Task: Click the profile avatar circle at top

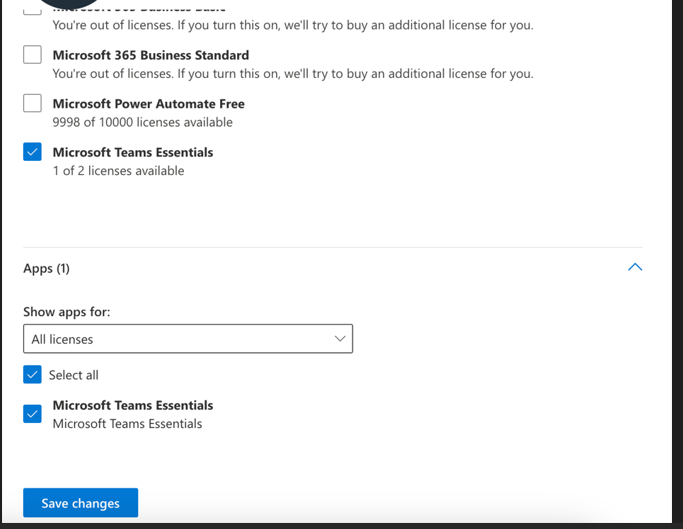Action: coord(69,4)
